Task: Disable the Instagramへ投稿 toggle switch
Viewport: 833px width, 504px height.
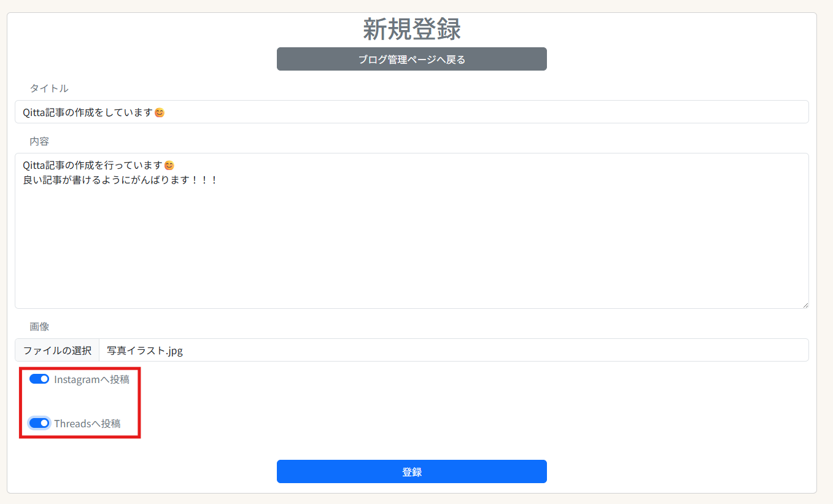Action: (x=39, y=379)
